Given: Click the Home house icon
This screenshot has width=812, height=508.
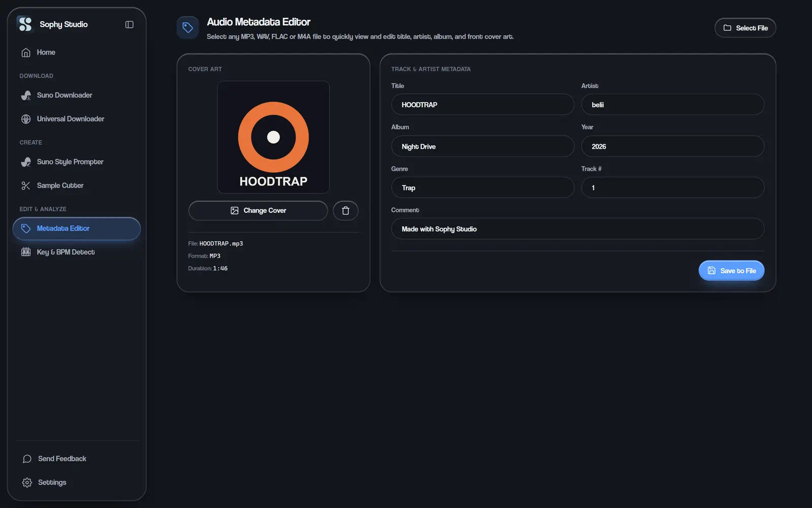Looking at the screenshot, I should 26,52.
